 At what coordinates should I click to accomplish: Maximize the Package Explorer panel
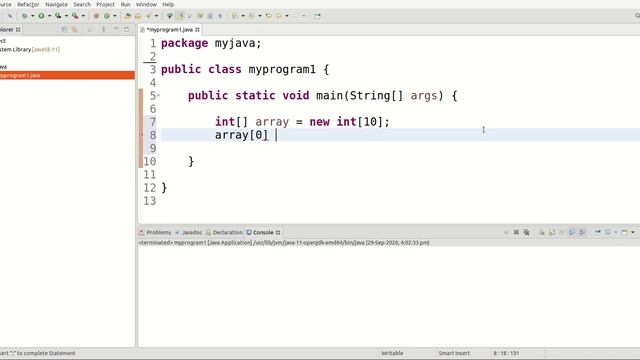(x=126, y=29)
